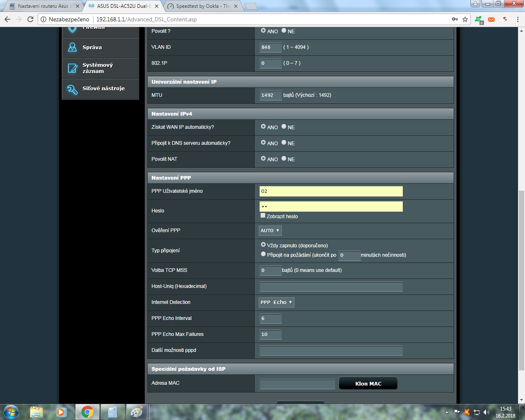Click the idle minutes field
The image size is (525, 420).
click(349, 255)
